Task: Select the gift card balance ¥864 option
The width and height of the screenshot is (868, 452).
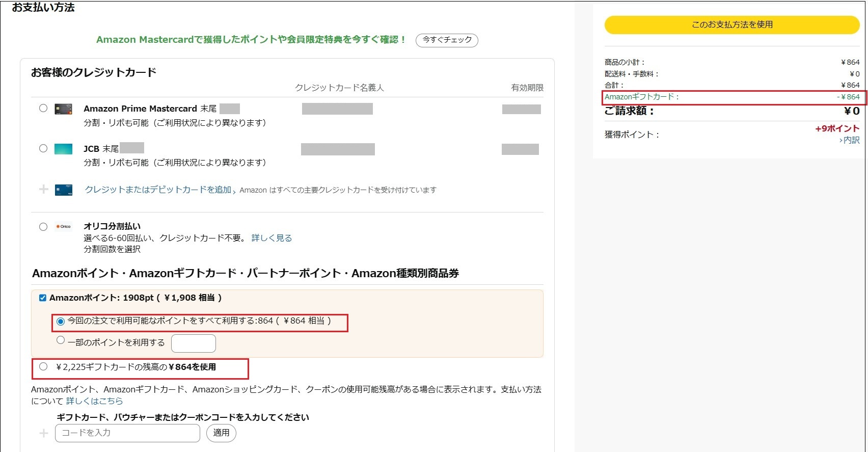Action: point(43,366)
